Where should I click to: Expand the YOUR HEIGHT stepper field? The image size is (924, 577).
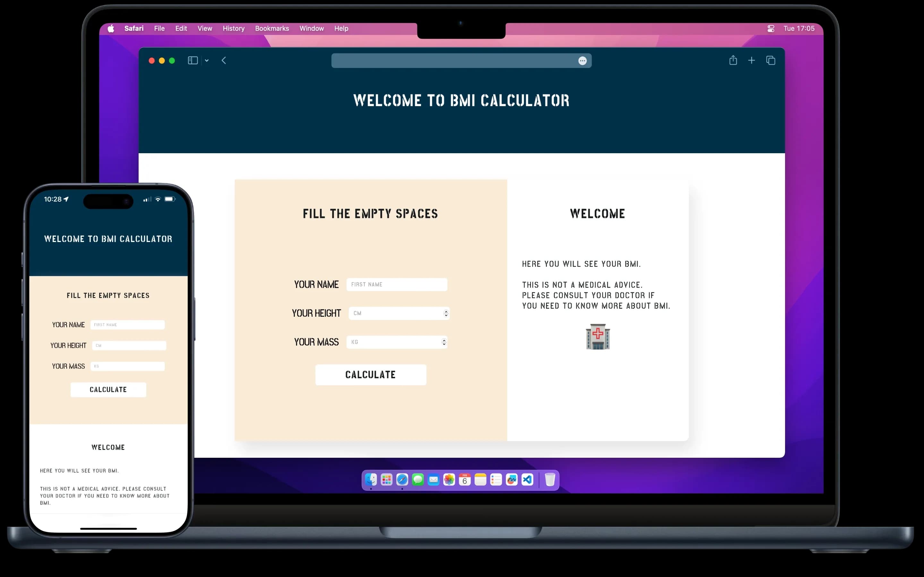click(x=444, y=313)
